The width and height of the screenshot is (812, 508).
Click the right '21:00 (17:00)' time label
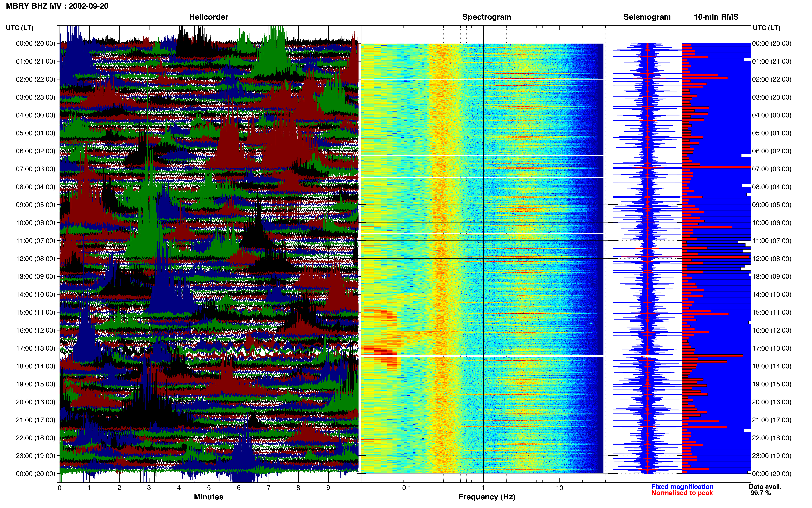[x=772, y=420]
